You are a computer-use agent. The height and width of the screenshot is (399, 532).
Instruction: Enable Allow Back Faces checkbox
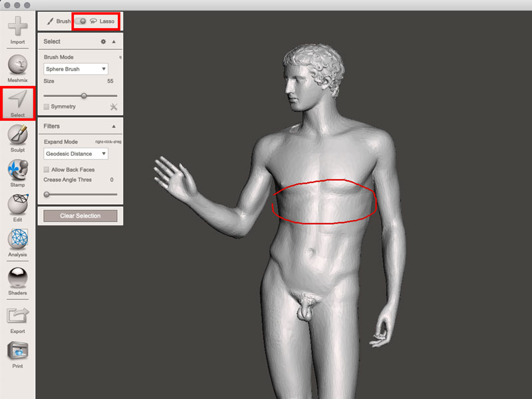click(47, 170)
